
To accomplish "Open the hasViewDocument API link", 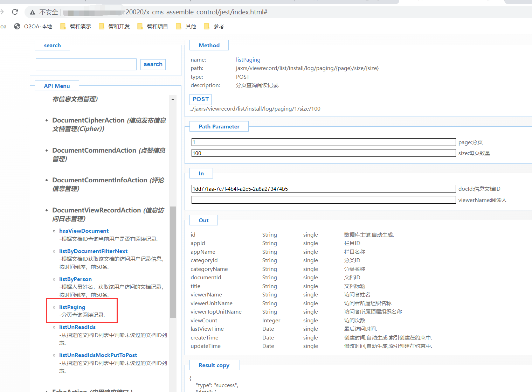I will tap(84, 231).
